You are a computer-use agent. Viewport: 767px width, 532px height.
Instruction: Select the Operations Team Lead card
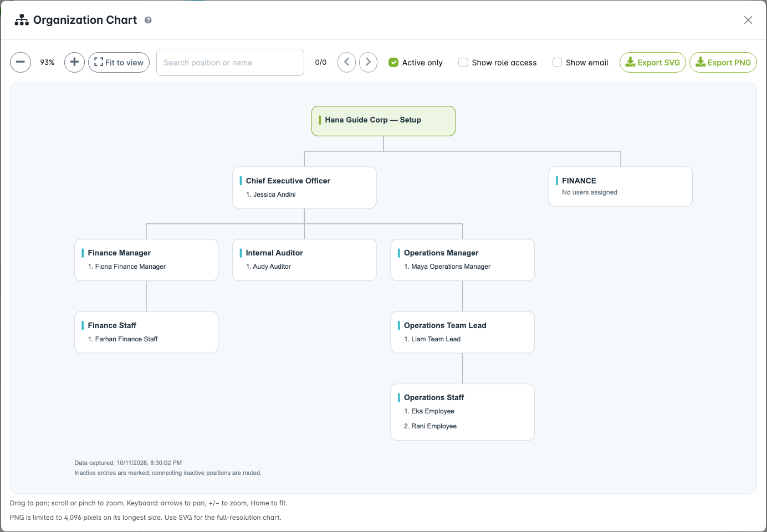tap(463, 332)
